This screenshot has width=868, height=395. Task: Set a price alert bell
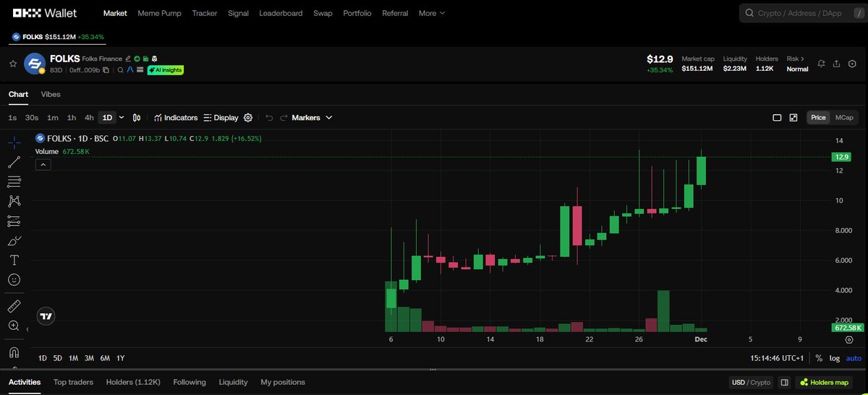(821, 64)
